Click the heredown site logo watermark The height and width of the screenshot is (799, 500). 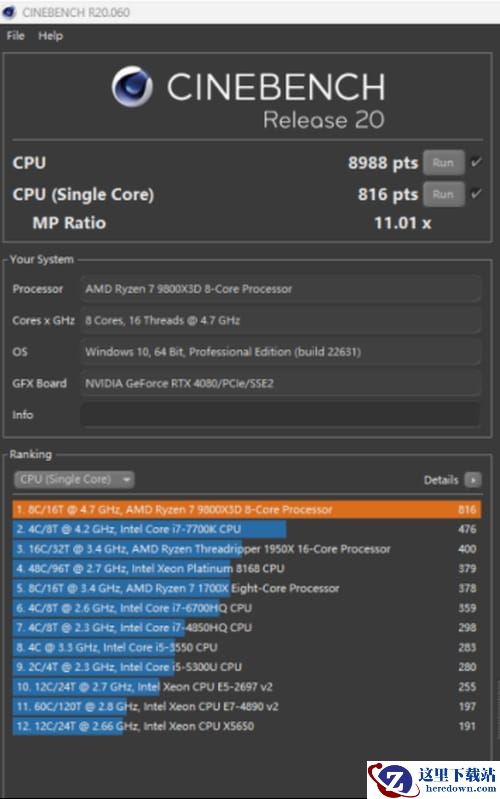pyautogui.click(x=433, y=780)
